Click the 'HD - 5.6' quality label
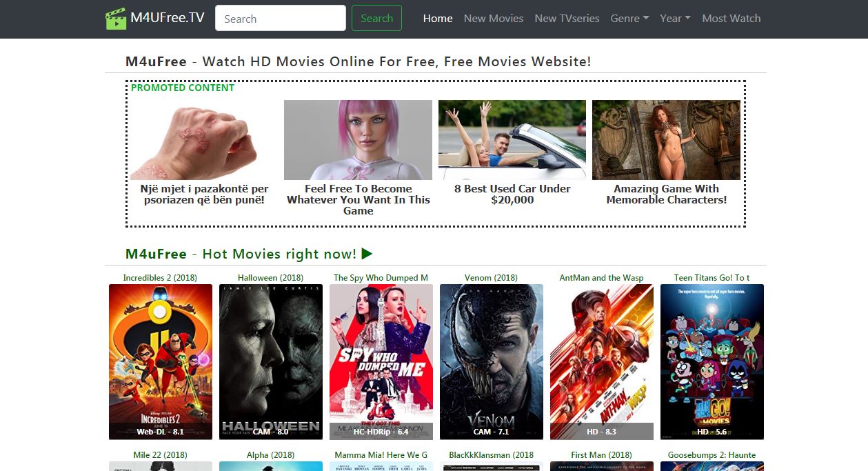The height and width of the screenshot is (471, 868). click(712, 432)
